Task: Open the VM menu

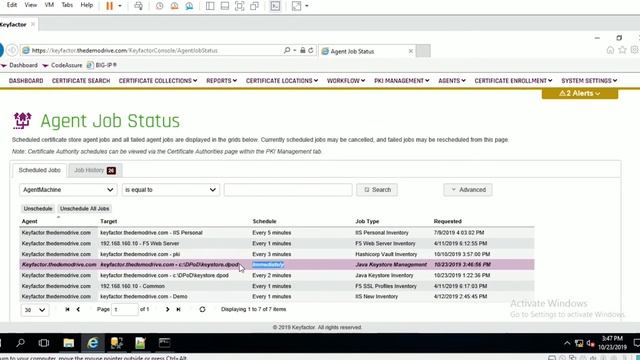Action: click(x=49, y=5)
